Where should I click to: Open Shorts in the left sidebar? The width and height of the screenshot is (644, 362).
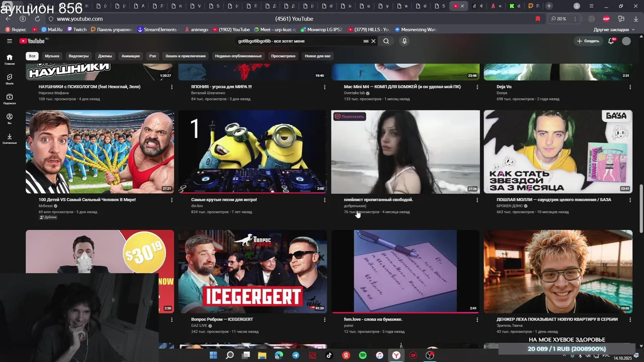click(10, 79)
